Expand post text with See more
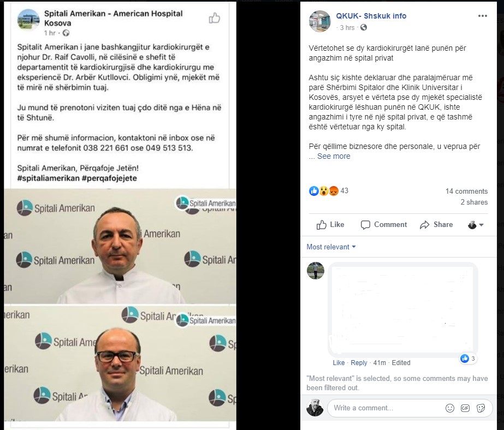Viewport: 504px width, 430px height. click(x=334, y=157)
